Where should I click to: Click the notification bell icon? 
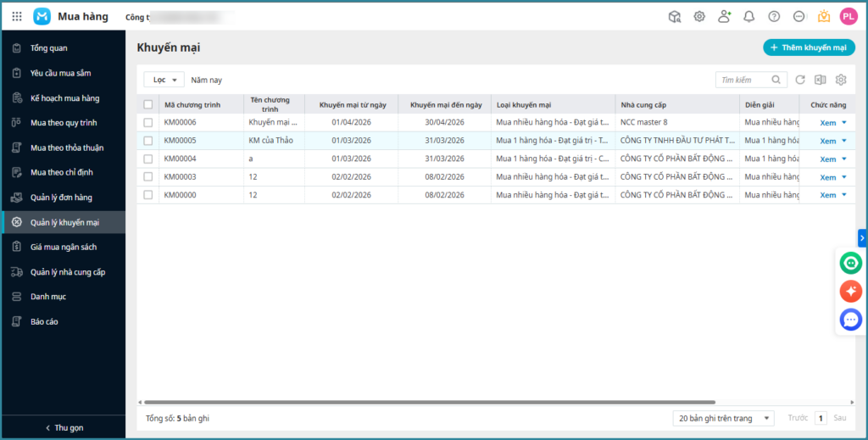point(748,16)
